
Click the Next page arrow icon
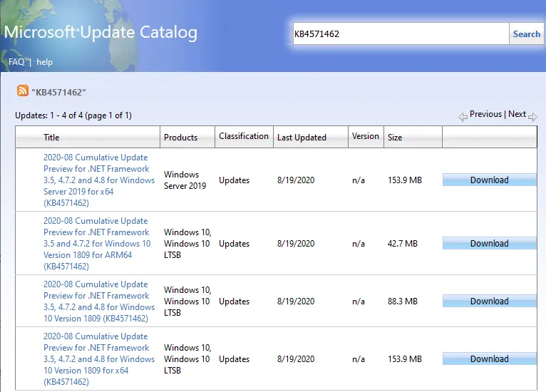pyautogui.click(x=532, y=117)
